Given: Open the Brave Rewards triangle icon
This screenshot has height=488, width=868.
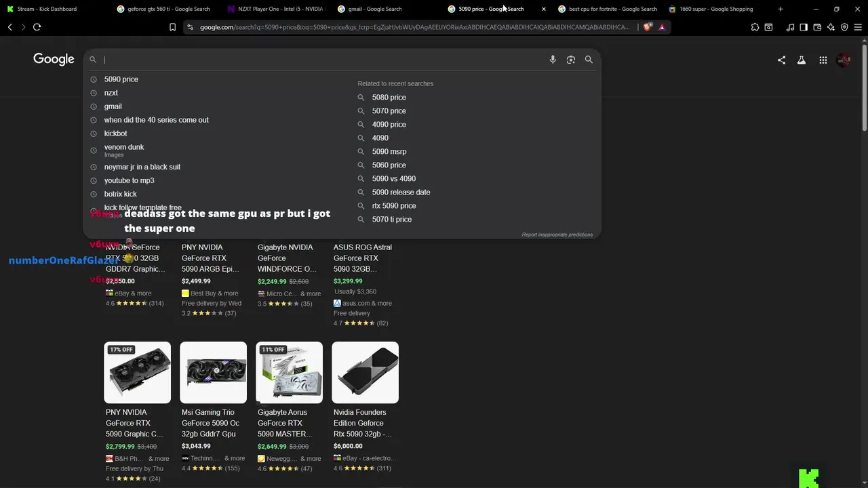Looking at the screenshot, I should [662, 27].
